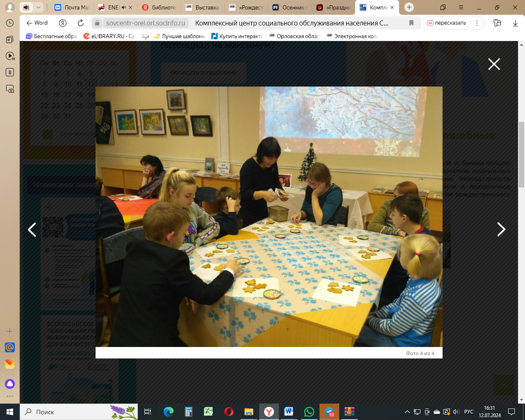Viewport: 525px width, 420px height.
Task: Switch to the Выставка tab
Action: [x=203, y=7]
